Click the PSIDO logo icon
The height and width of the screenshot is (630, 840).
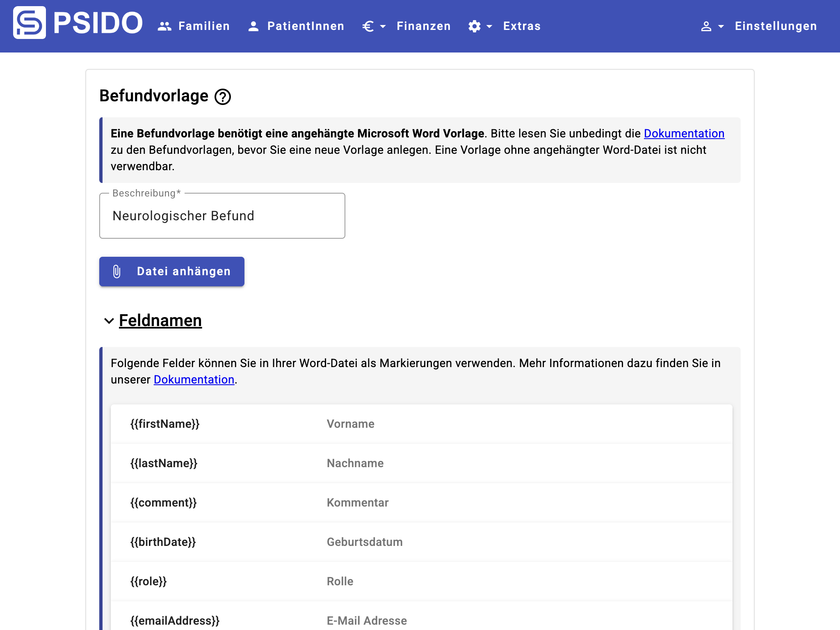[30, 23]
